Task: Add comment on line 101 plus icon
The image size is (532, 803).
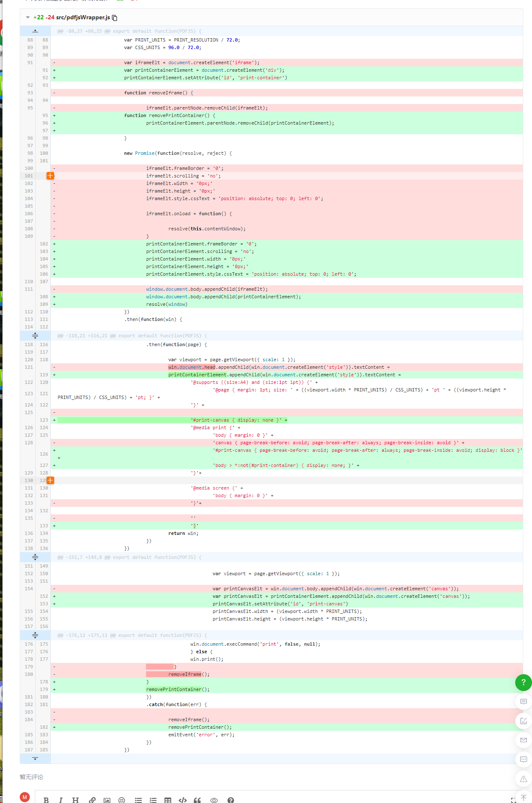Action: coord(50,176)
